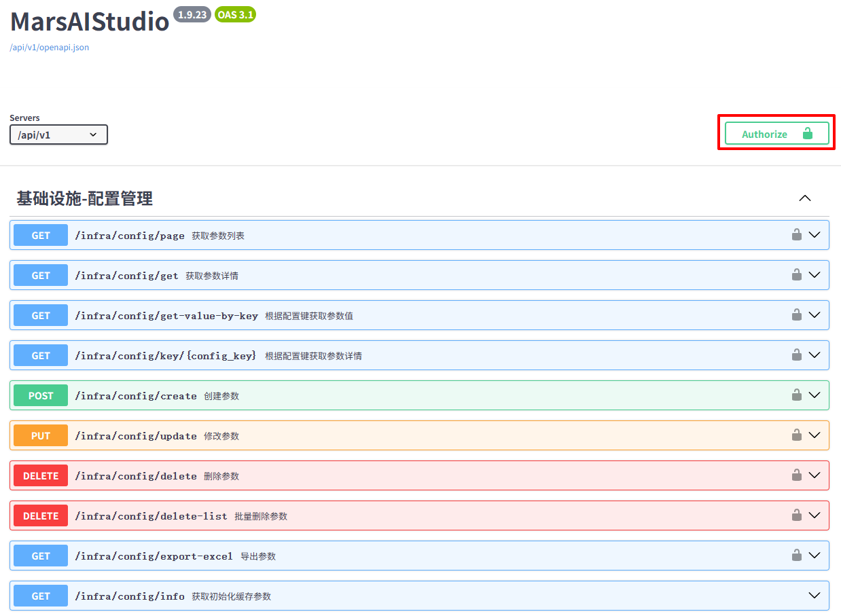Click the GET badge for /infra/config/page
This screenshot has height=616, width=841.
[x=41, y=236]
